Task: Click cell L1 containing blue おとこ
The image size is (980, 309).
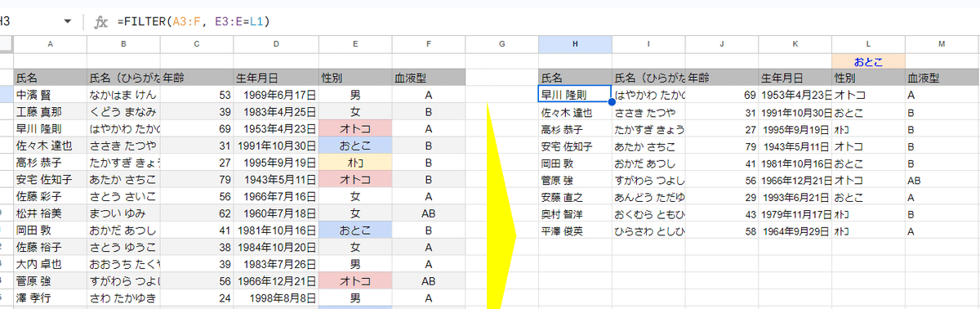Action: point(868,60)
